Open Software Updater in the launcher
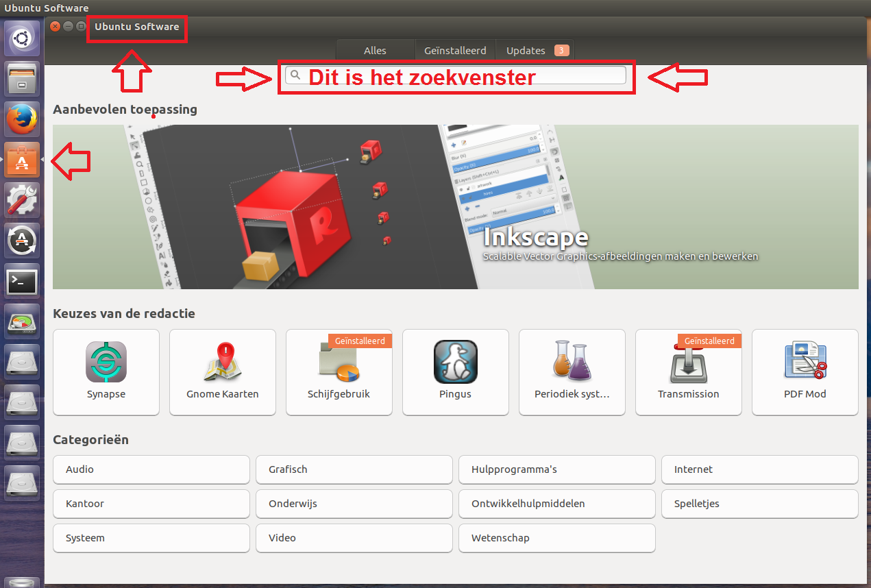This screenshot has height=588, width=871. click(x=22, y=241)
